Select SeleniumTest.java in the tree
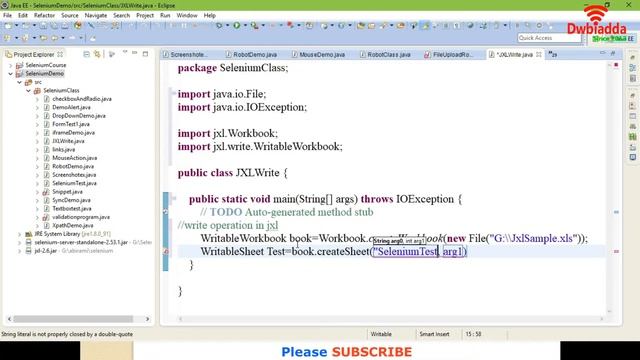 pos(74,183)
